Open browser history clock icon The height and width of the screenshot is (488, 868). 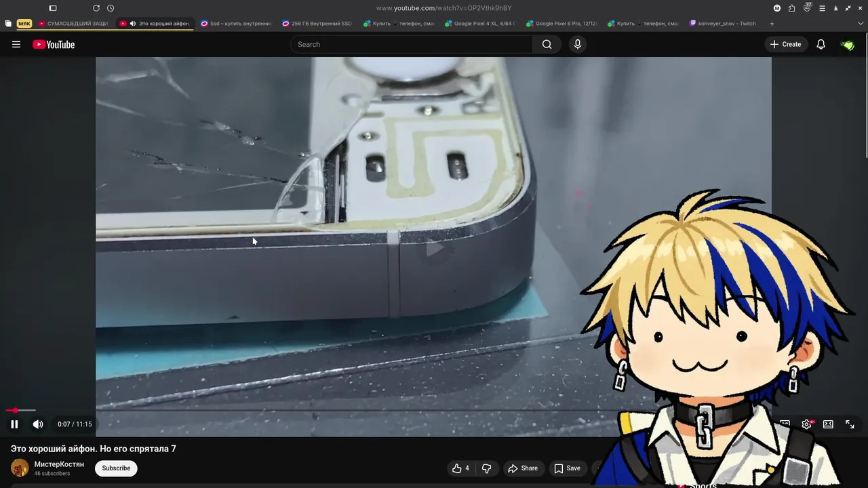111,8
